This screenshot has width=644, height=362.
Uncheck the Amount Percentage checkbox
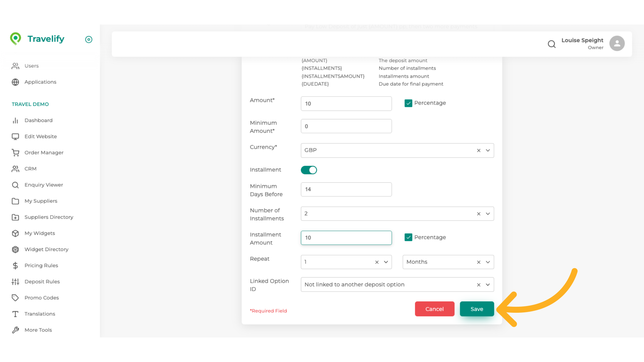tap(408, 103)
